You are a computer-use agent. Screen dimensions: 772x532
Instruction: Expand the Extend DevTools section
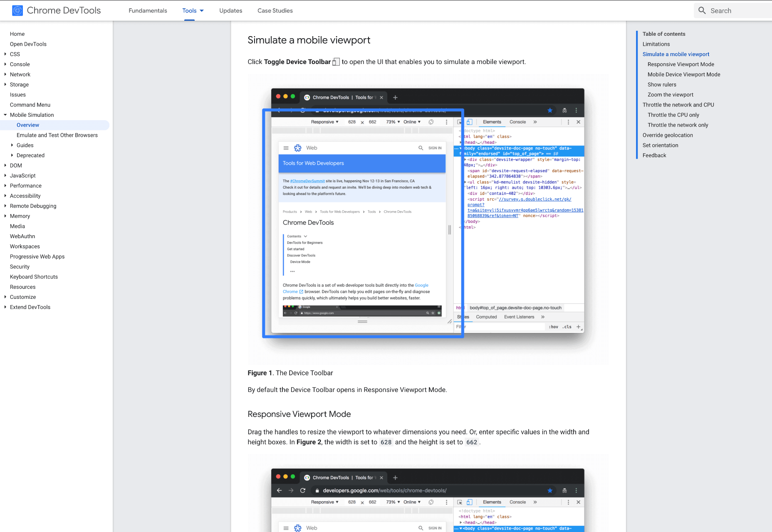click(x=5, y=307)
